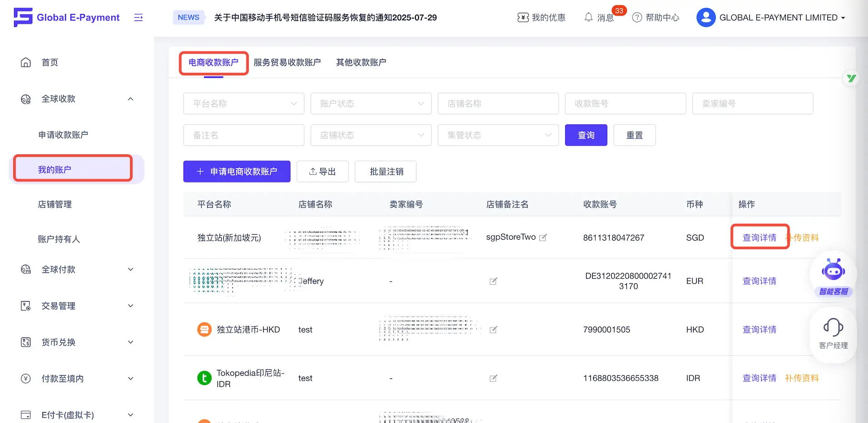Click the 重置 reset button
The height and width of the screenshot is (423, 868).
(x=634, y=135)
